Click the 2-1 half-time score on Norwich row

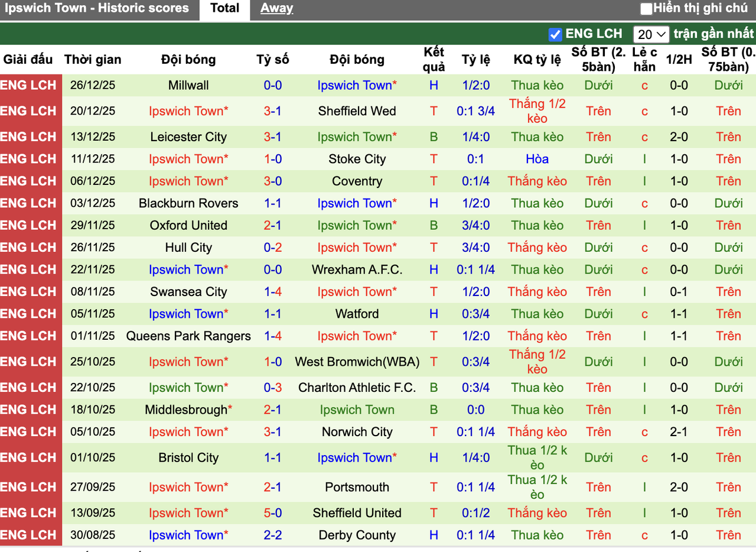[x=679, y=432]
